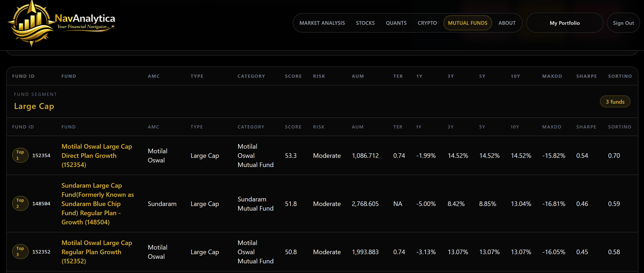Open My Portfolio

(x=565, y=23)
